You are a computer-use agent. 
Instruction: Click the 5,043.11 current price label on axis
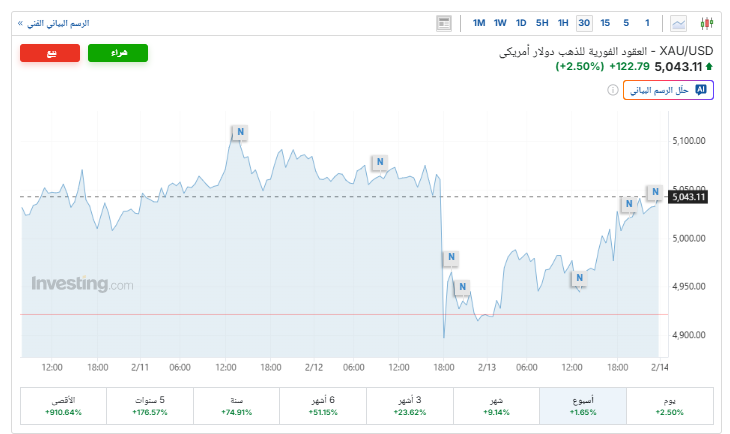tap(689, 197)
